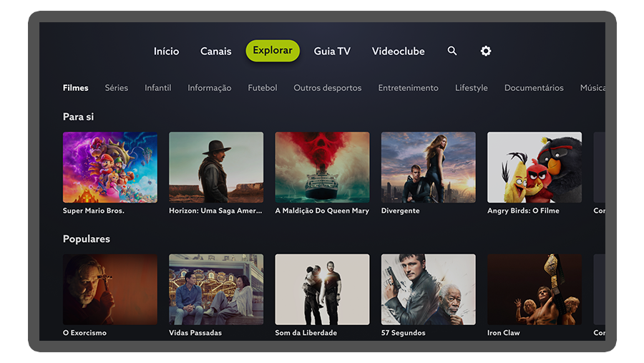Switch to the Lifestyle tab

point(472,88)
